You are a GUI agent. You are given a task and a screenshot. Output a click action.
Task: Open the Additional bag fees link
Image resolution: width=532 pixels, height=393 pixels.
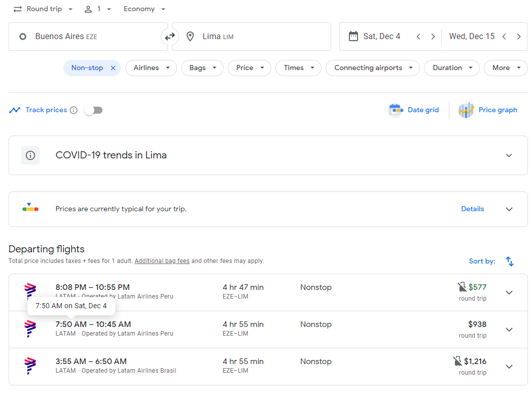coord(162,261)
